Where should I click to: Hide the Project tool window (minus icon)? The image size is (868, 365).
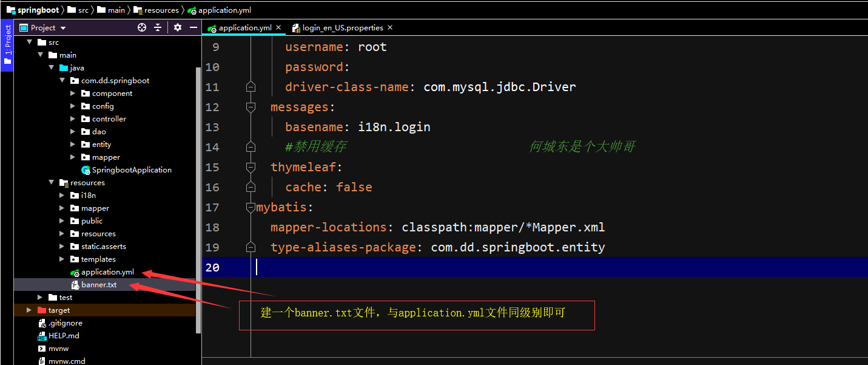tap(193, 27)
